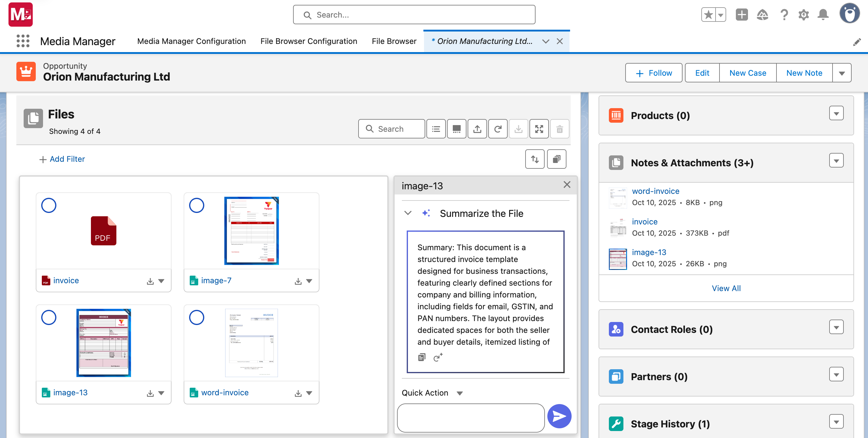Collapse the Summarize the File section
868x438 pixels.
tap(408, 213)
